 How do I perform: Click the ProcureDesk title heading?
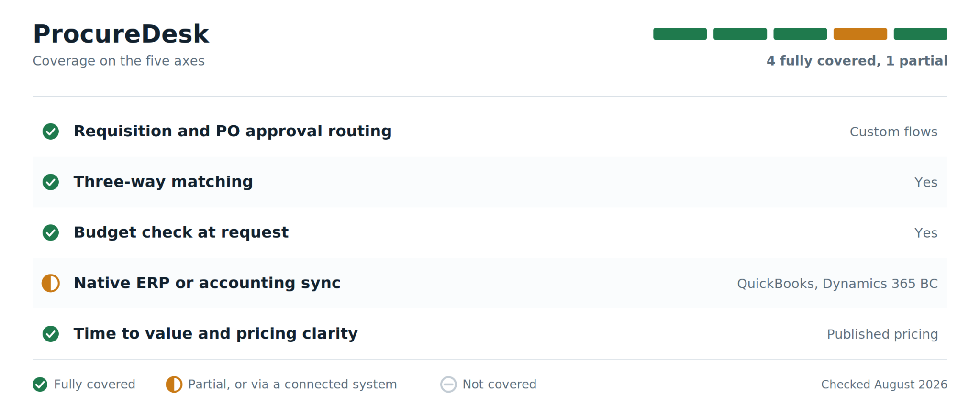121,34
